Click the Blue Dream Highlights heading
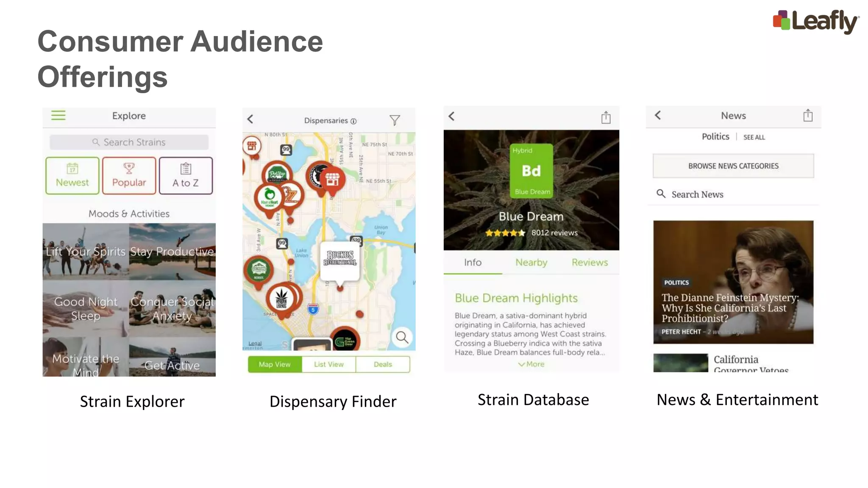Image resolution: width=868 pixels, height=488 pixels. (516, 298)
